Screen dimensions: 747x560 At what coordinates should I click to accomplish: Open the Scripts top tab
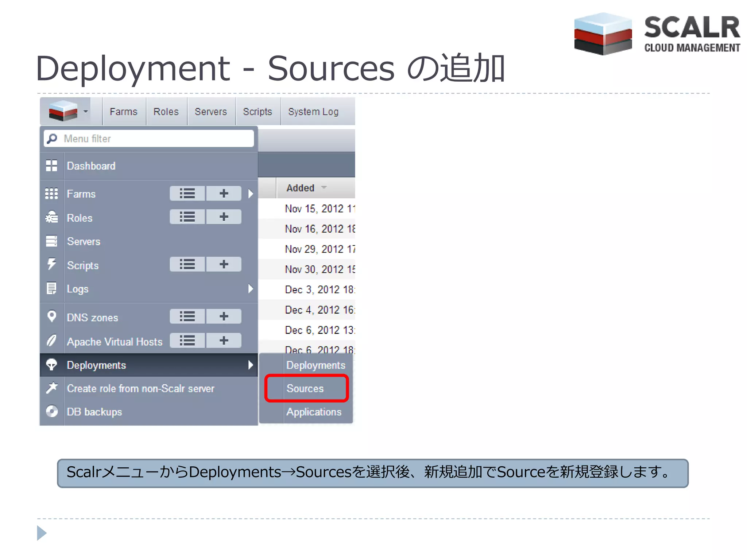point(258,112)
